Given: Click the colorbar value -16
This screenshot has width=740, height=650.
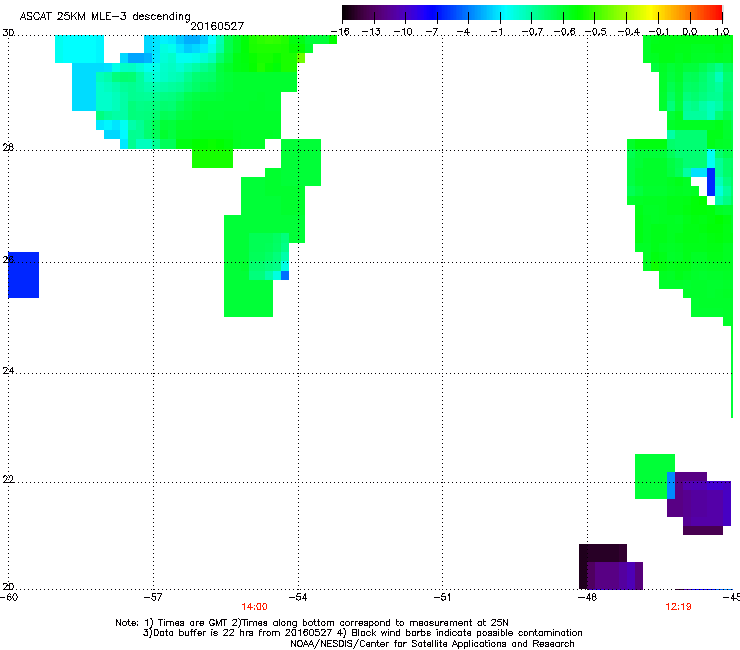Looking at the screenshot, I should 340,32.
